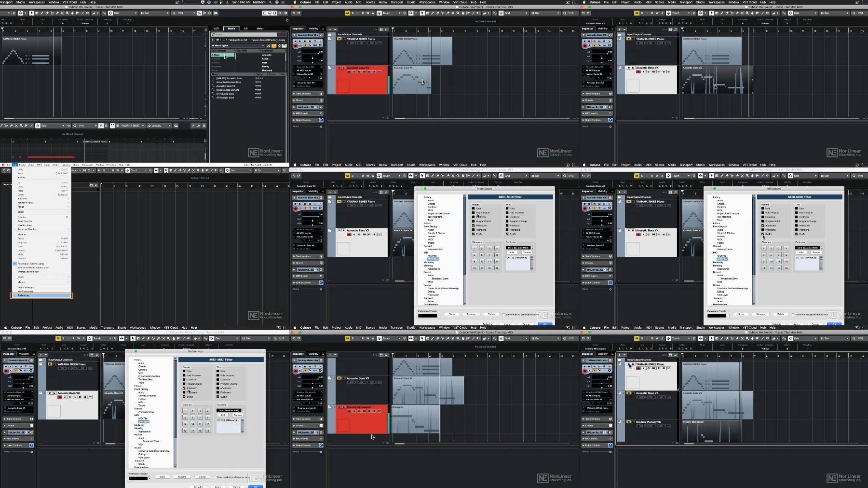Open Find Tracks magnifier in center panel track list
The height and width of the screenshot is (488, 868).
[386, 192]
